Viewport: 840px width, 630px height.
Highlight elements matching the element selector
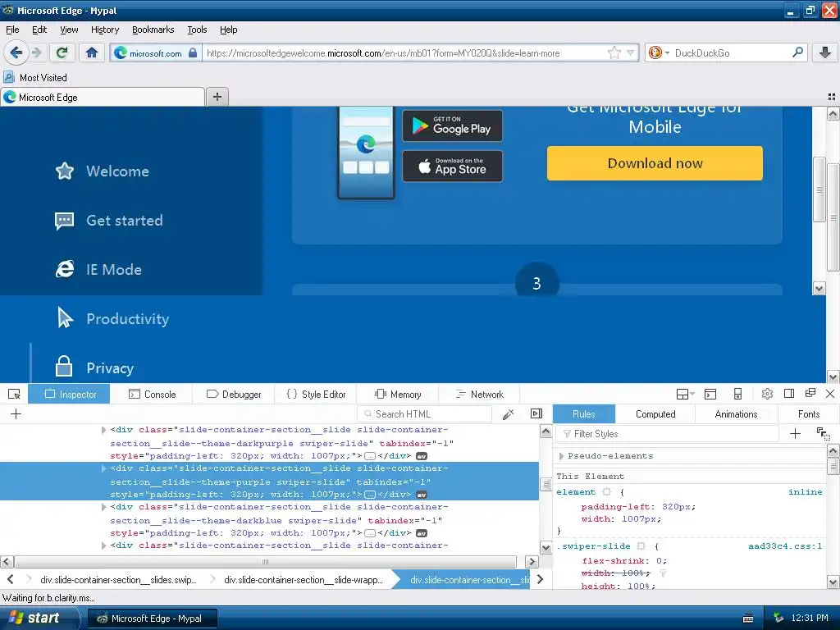pyautogui.click(x=606, y=492)
